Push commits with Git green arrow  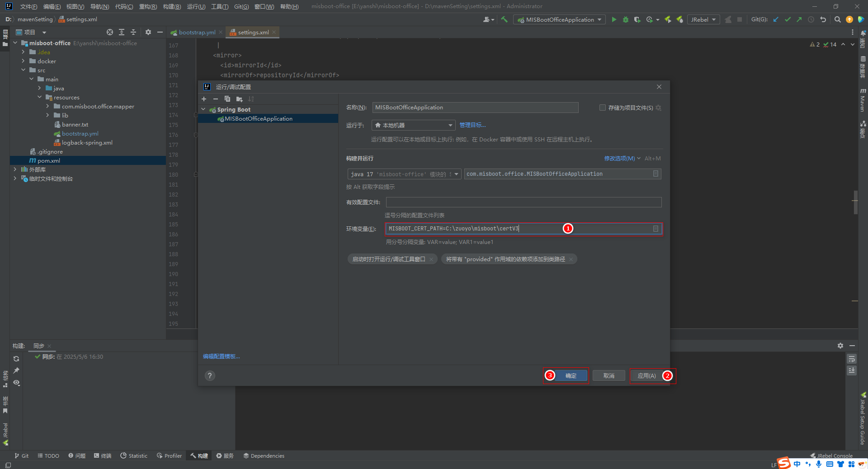(x=799, y=19)
